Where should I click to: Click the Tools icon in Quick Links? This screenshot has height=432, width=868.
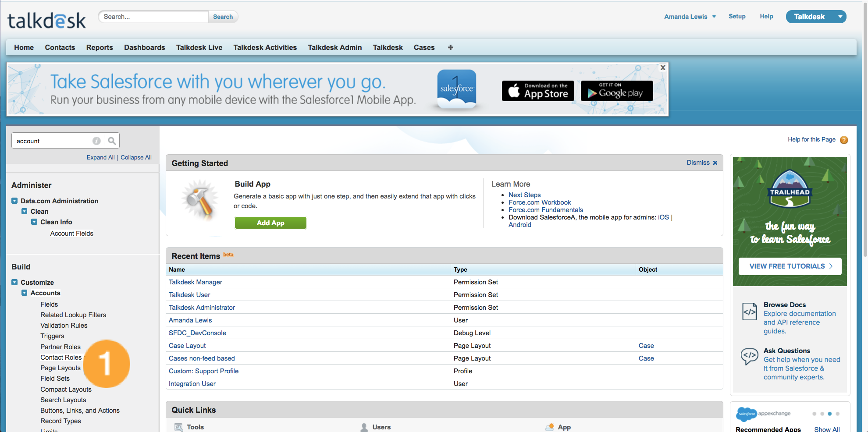[x=178, y=427]
